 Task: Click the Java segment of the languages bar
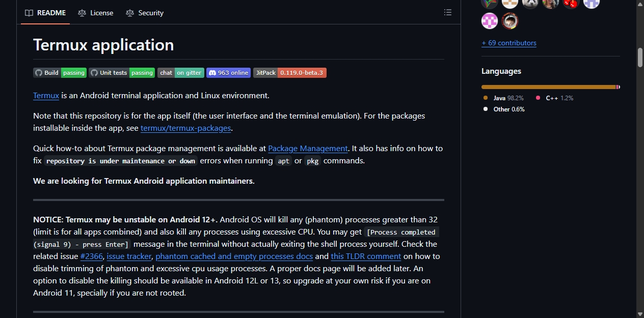tap(549, 87)
